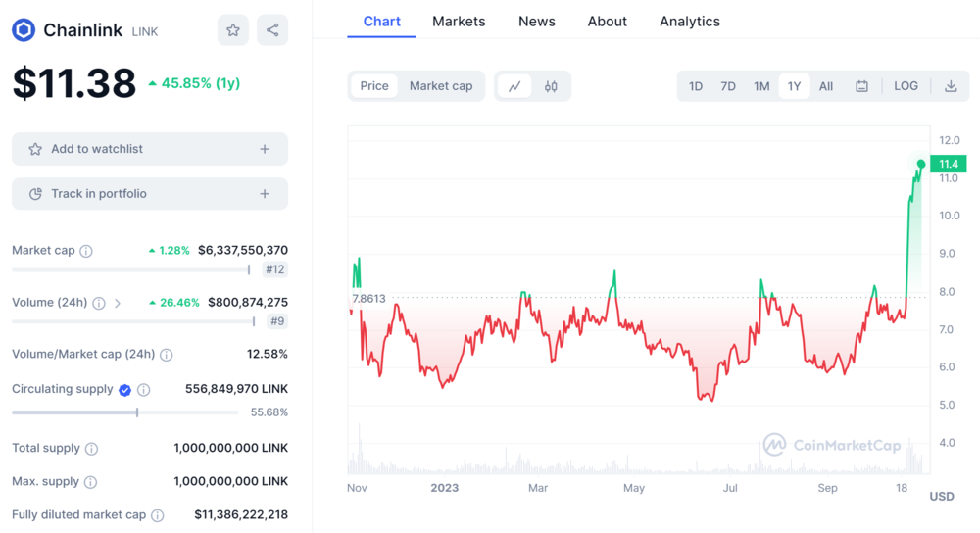Click the Circulating supply info icon
Viewport: 980px width, 533px height.
click(144, 390)
